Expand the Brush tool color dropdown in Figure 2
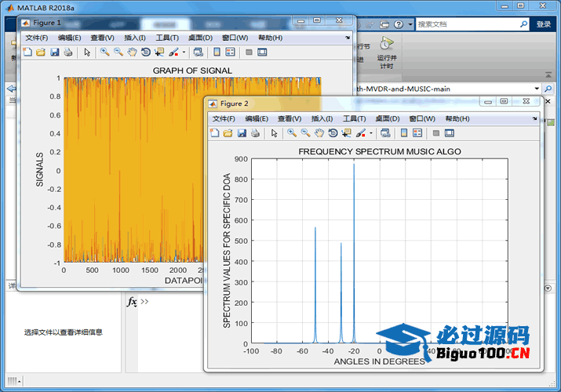The width and height of the screenshot is (561, 392). [370, 134]
